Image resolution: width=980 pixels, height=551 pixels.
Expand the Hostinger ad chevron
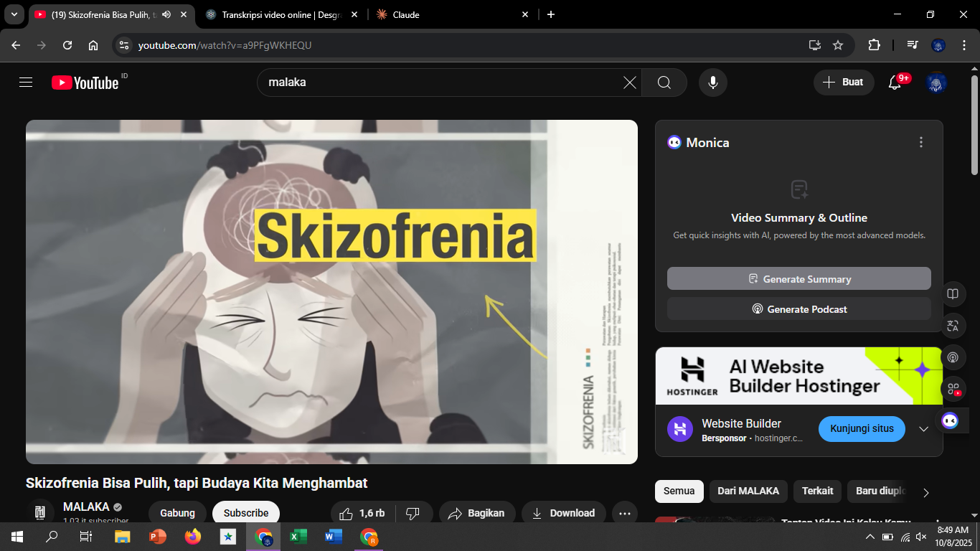coord(923,429)
